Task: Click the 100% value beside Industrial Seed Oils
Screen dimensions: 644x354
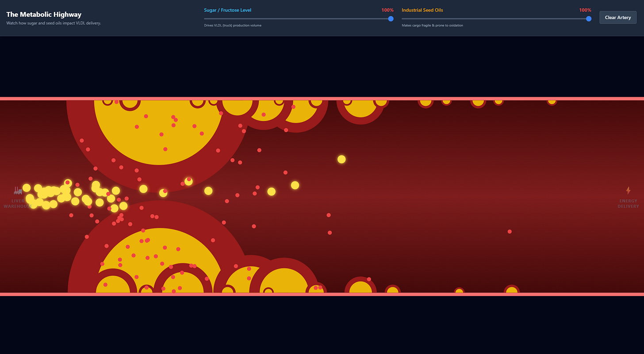Action: click(x=585, y=10)
